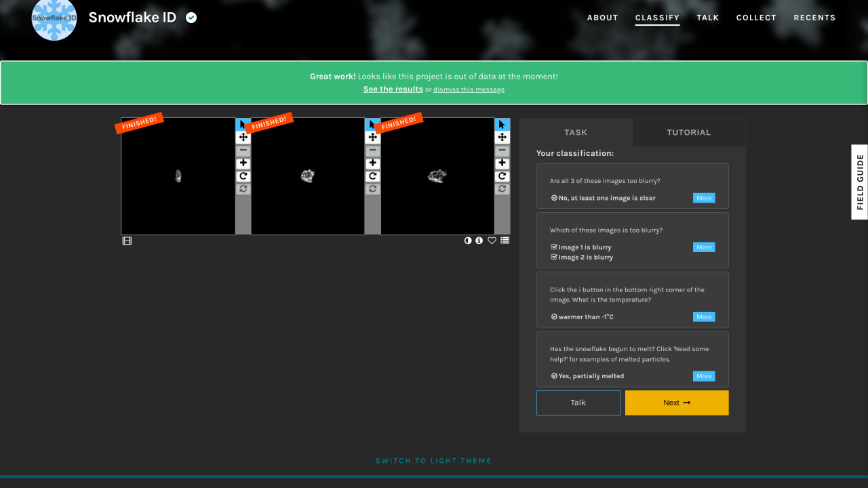Zoom in on image 2
This screenshot has width=868, height=488.
(373, 163)
